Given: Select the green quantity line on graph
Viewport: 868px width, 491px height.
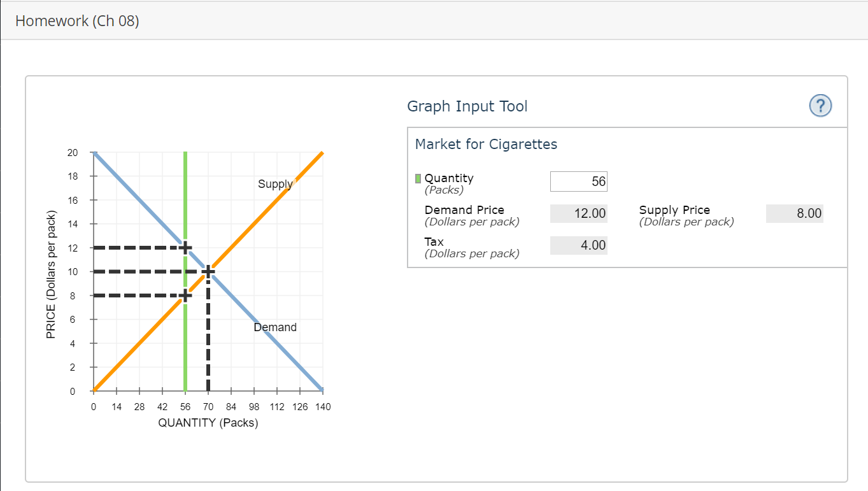Looking at the screenshot, I should coord(185,271).
